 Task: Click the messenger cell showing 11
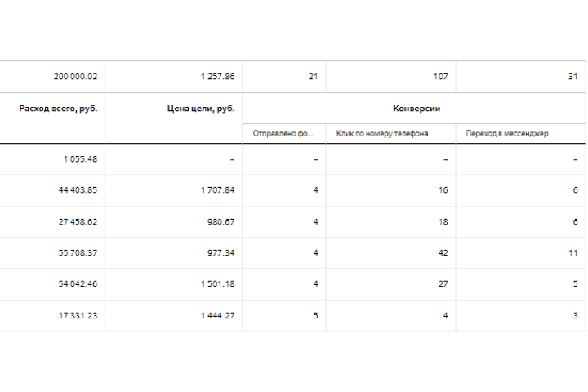click(573, 253)
